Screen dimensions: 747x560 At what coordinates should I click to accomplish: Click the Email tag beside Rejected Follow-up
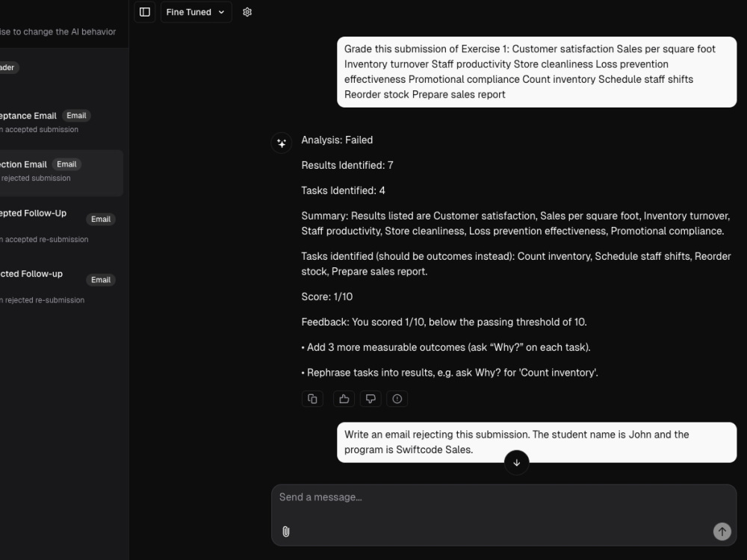point(101,280)
